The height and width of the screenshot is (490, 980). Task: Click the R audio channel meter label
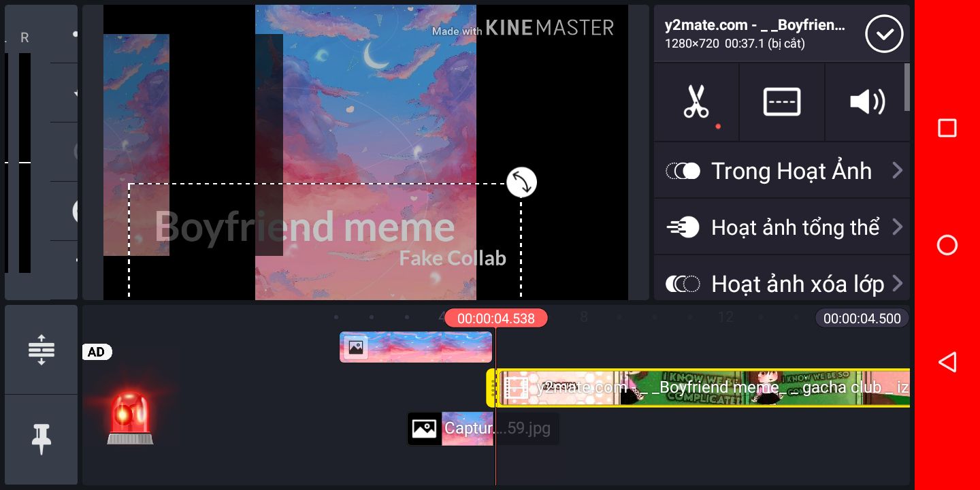click(24, 38)
